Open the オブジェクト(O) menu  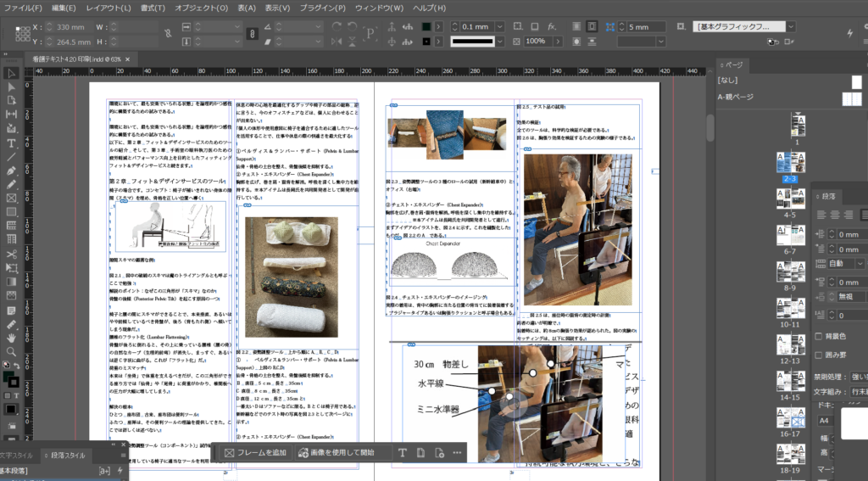click(x=200, y=8)
